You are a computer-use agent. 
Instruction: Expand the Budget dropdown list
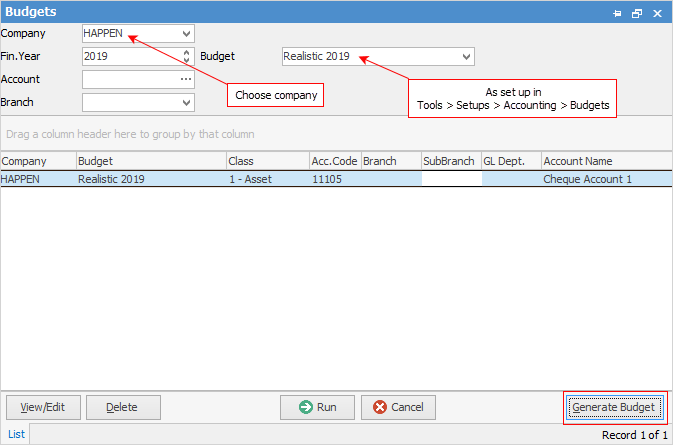[467, 57]
